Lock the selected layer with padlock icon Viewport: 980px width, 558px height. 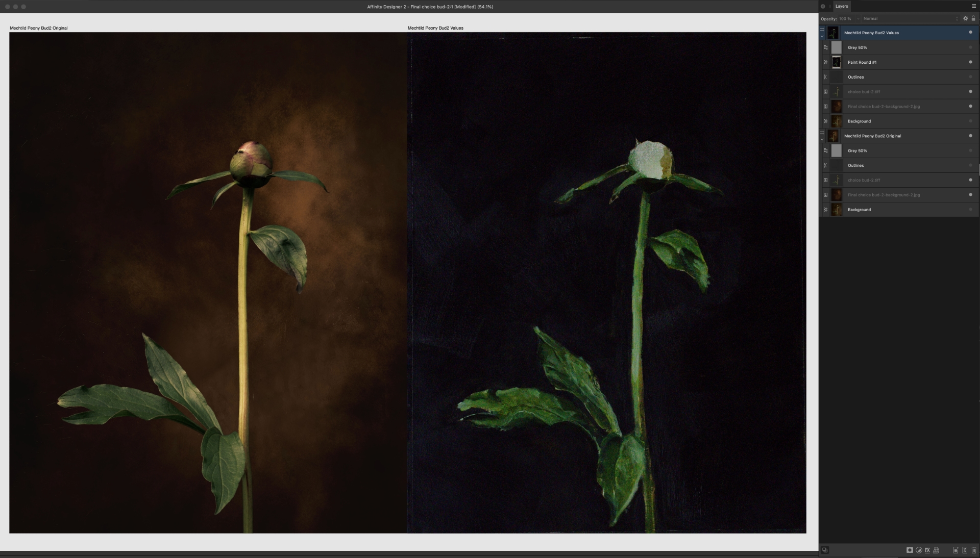[x=973, y=18]
